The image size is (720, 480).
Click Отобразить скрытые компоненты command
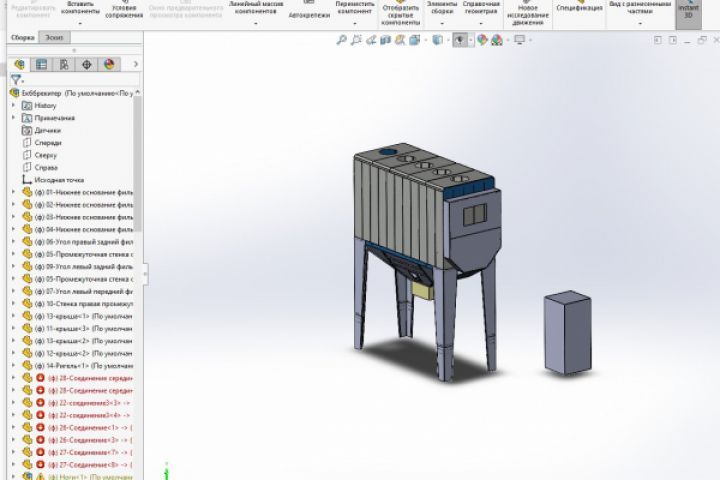400,14
